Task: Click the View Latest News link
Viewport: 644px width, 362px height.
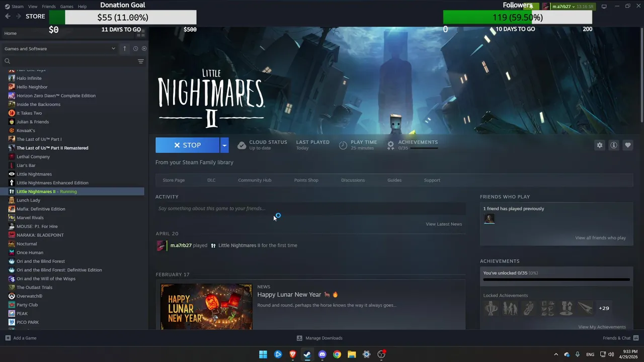Action: (444, 224)
